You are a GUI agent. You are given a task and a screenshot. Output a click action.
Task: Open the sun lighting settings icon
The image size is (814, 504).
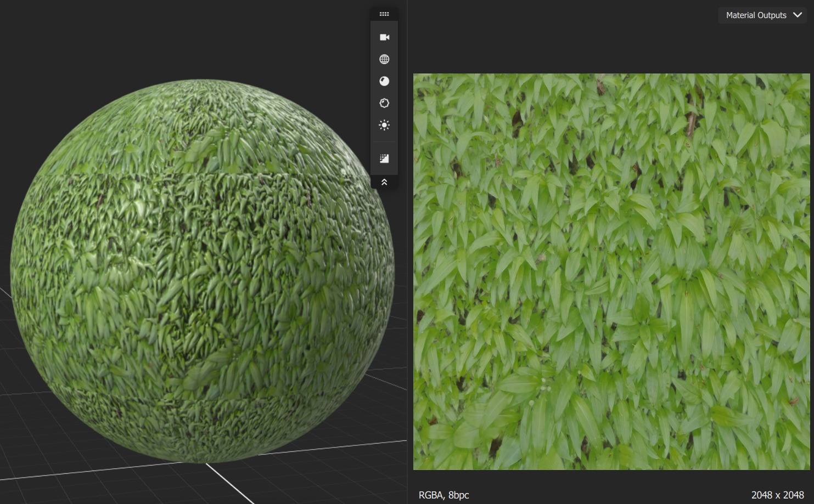point(384,125)
